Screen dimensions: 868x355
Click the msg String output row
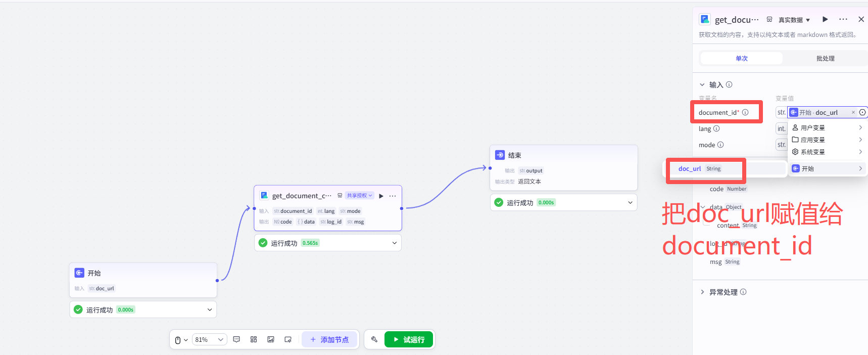click(x=725, y=261)
